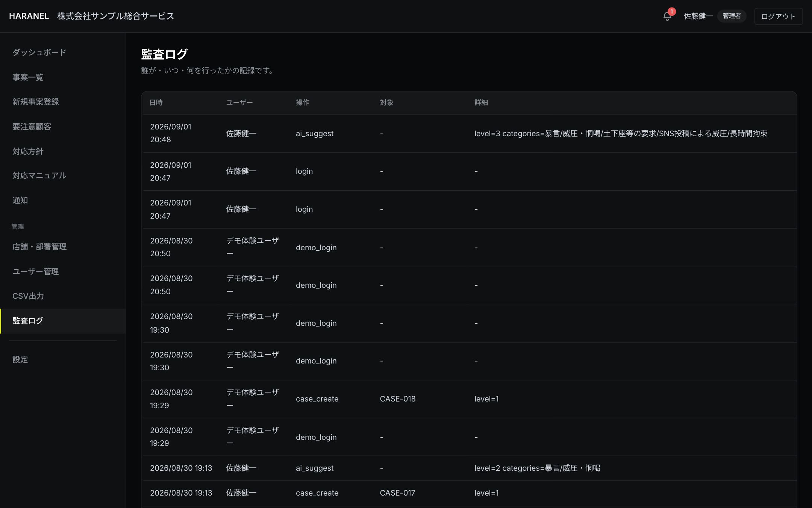Open CSV出力 in the sidebar
Image resolution: width=812 pixels, height=508 pixels.
(28, 296)
